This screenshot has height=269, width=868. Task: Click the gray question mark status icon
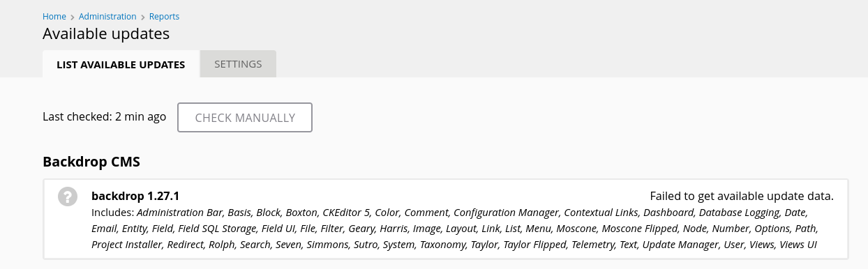coord(67,197)
